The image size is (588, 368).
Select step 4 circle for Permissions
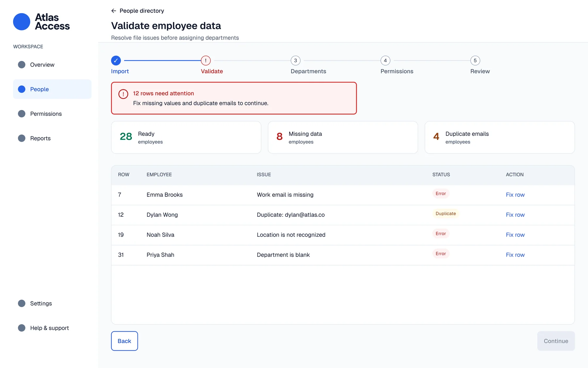[x=386, y=61]
